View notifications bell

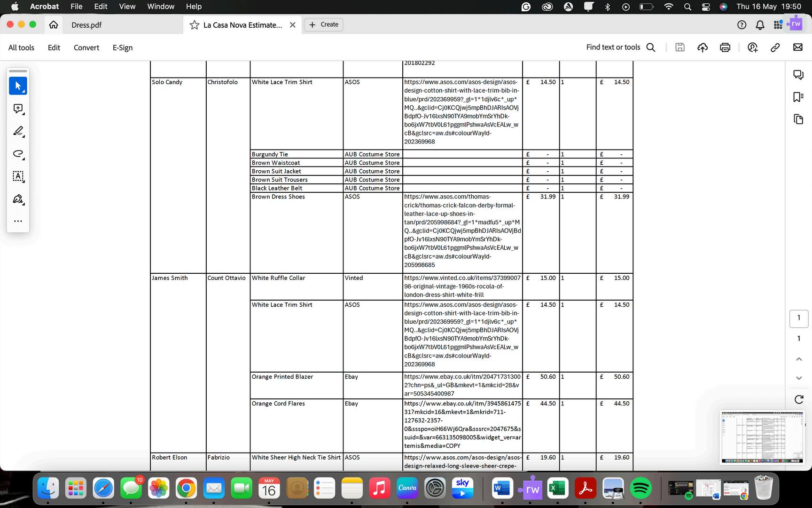[760, 25]
